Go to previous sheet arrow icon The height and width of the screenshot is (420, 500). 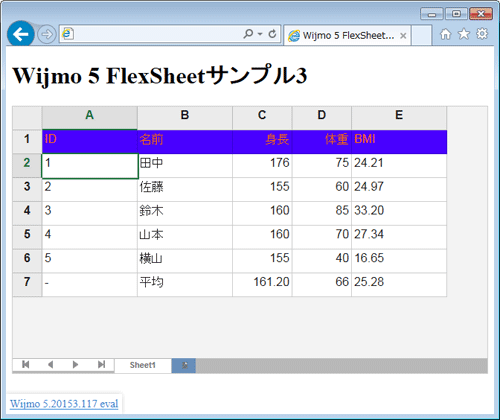click(51, 365)
